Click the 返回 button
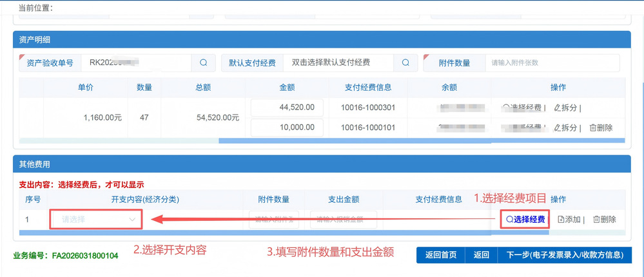644x277 pixels. (481, 255)
